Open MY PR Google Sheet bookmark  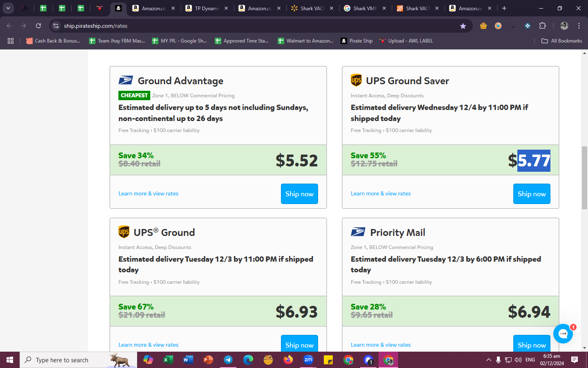[179, 41]
